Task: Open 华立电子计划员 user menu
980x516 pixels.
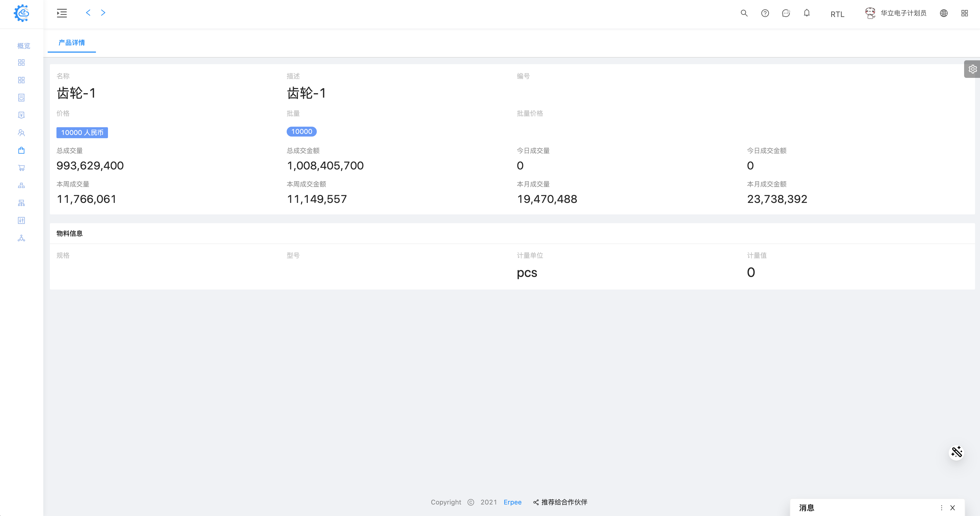Action: tap(903, 13)
